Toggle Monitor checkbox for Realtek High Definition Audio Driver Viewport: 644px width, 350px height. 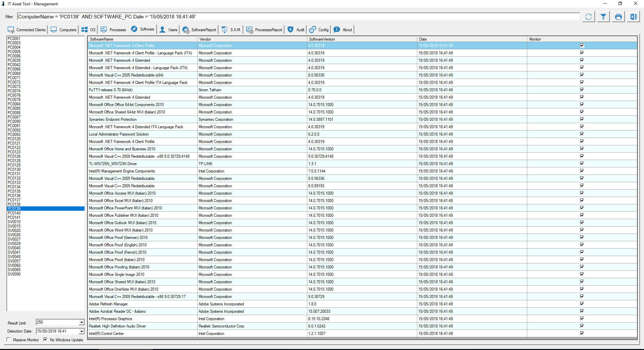pyautogui.click(x=582, y=326)
